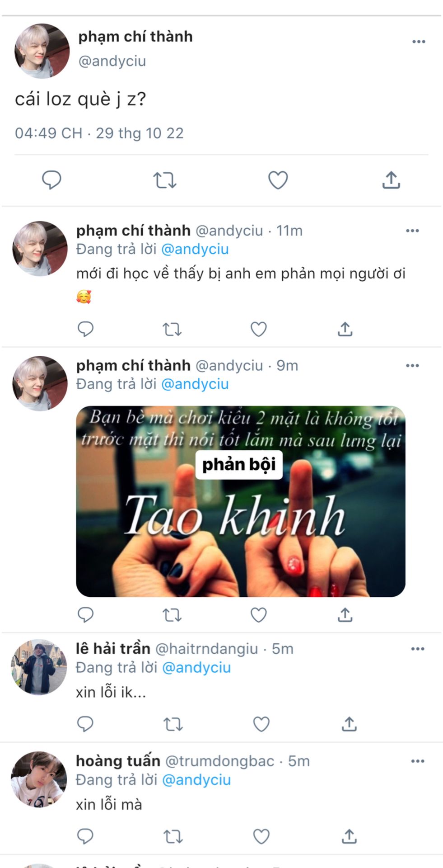Share the main tweet posted at 04:49 CH

(391, 180)
